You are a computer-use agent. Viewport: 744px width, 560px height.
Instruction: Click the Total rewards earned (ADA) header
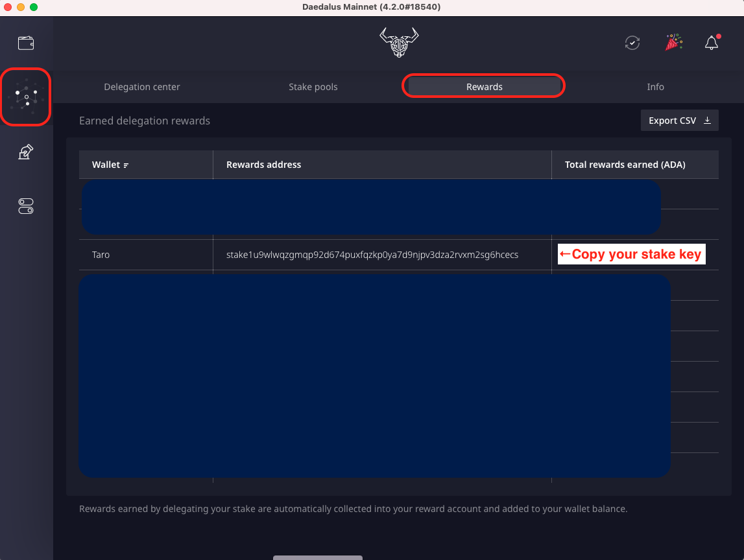[x=625, y=165]
